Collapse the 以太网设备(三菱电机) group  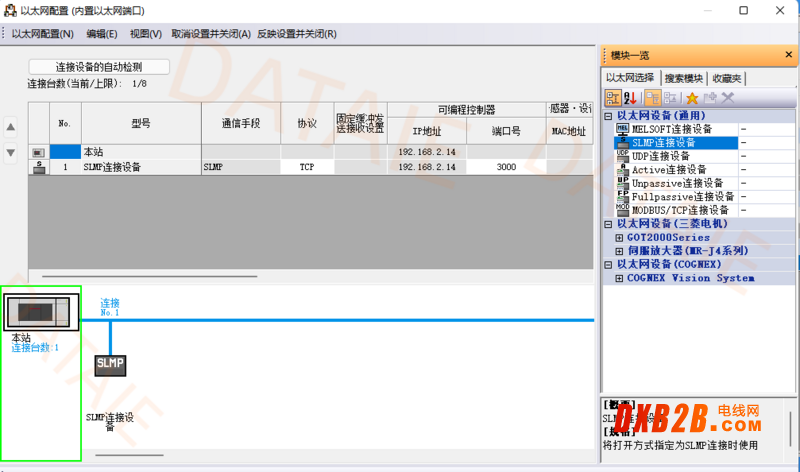click(x=608, y=224)
